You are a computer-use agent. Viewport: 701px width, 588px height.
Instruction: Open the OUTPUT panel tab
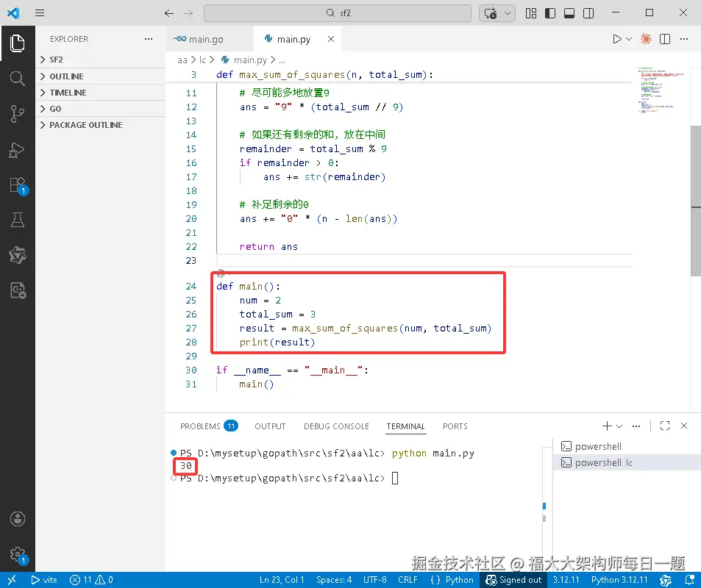click(270, 426)
